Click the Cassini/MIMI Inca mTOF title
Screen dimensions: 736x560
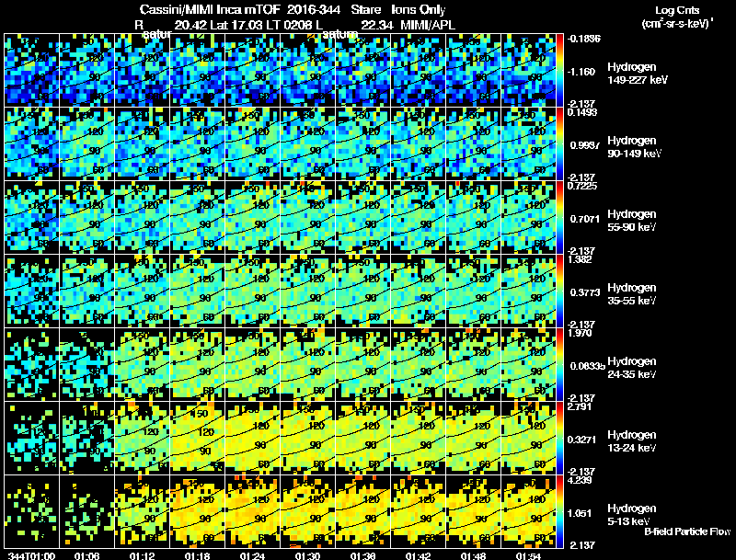[x=210, y=10]
